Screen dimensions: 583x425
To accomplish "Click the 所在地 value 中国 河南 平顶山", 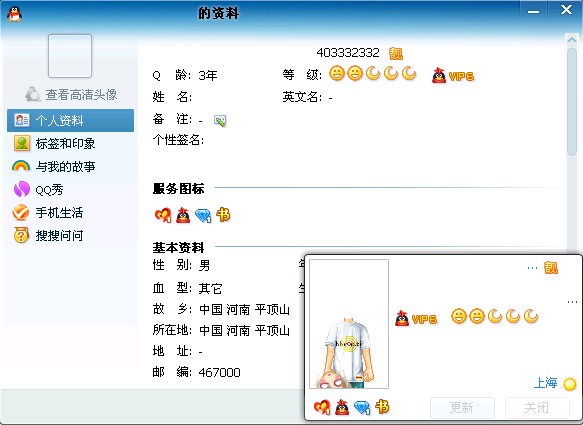I will pyautogui.click(x=244, y=330).
